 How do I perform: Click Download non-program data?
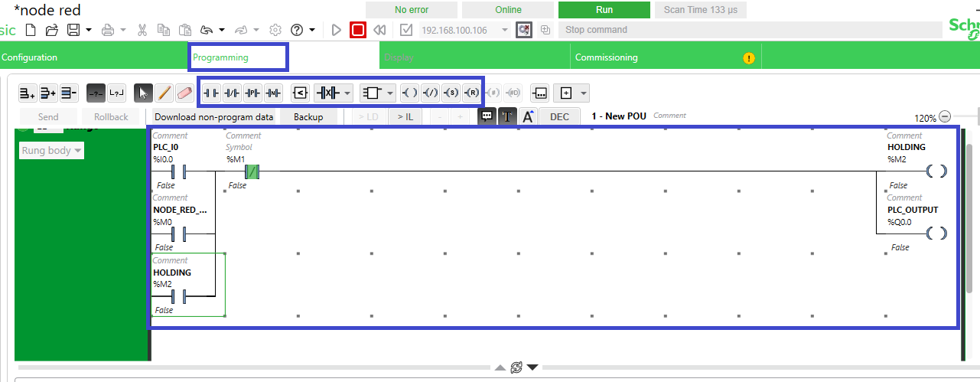tap(213, 117)
